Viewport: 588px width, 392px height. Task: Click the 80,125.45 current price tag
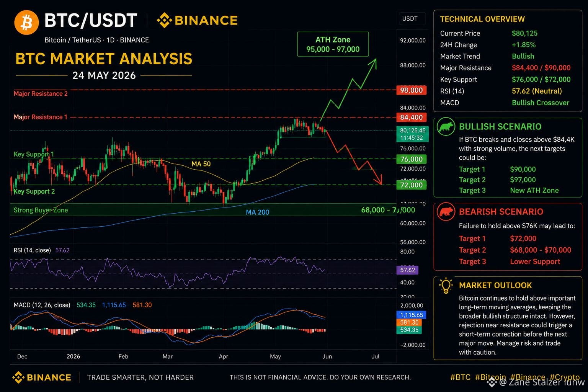[x=412, y=134]
